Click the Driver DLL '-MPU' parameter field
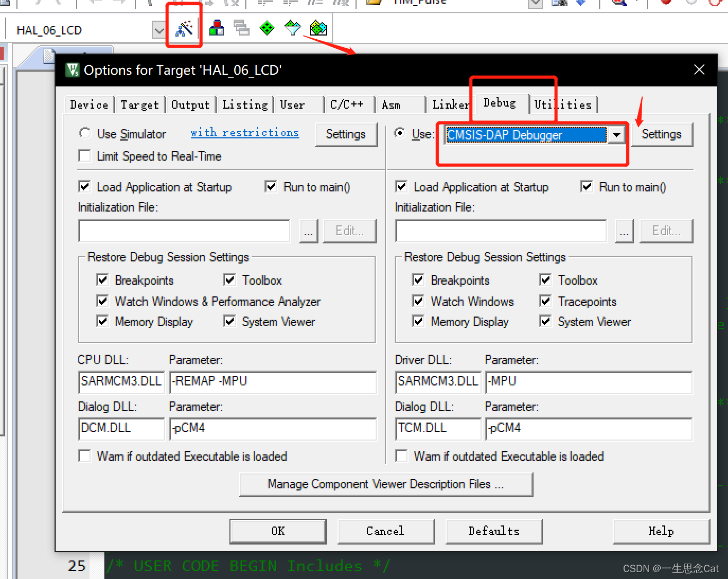This screenshot has width=728, height=579. (589, 382)
